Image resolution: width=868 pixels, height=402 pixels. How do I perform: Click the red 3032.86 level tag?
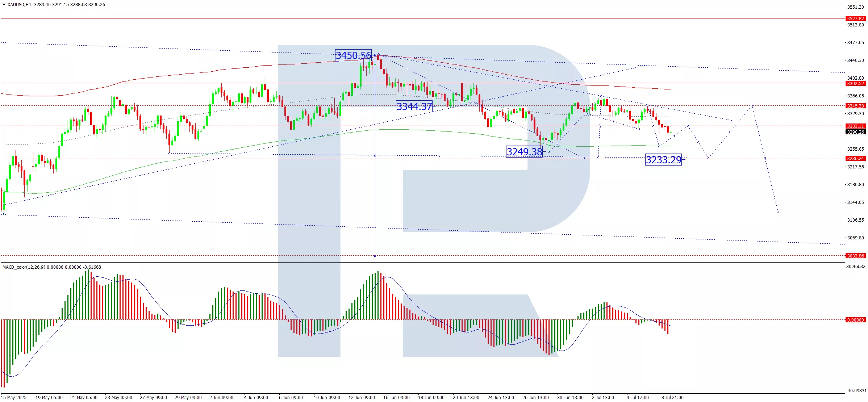tap(855, 256)
